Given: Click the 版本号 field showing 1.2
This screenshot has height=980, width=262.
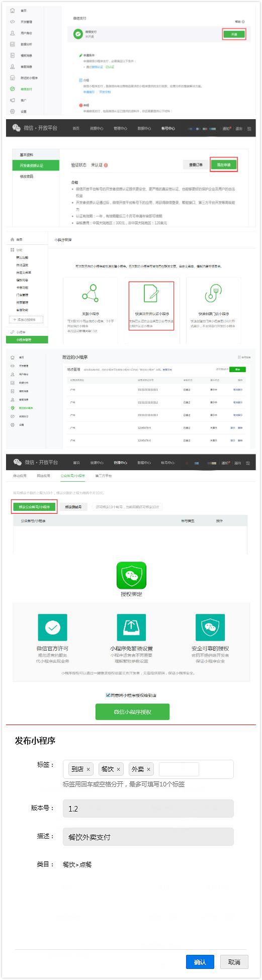Looking at the screenshot, I should (148, 809).
